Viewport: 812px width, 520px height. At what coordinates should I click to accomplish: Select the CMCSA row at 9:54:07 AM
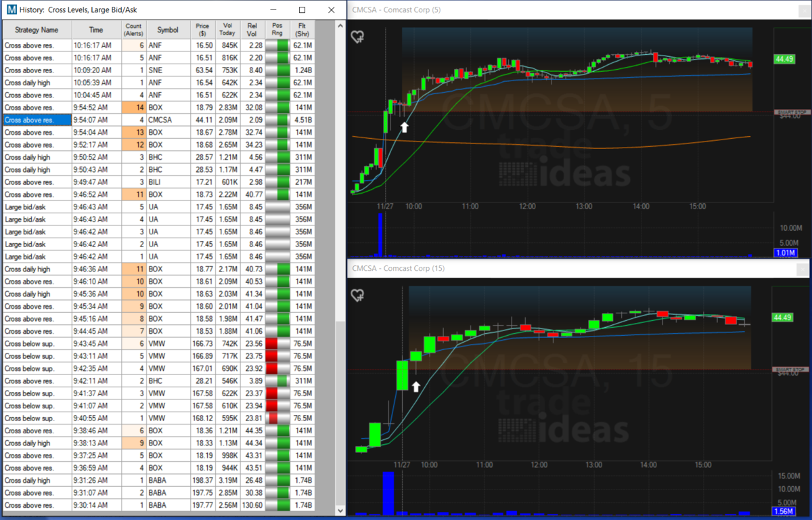click(158, 120)
